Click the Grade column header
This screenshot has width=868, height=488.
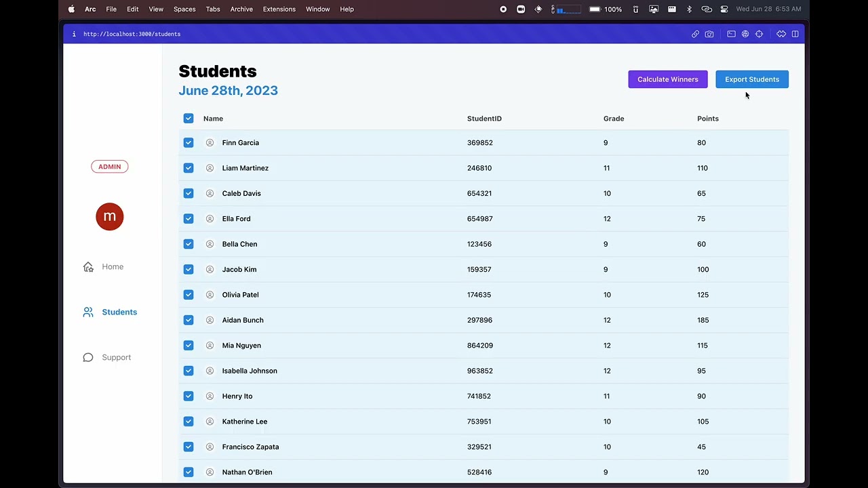(x=614, y=119)
